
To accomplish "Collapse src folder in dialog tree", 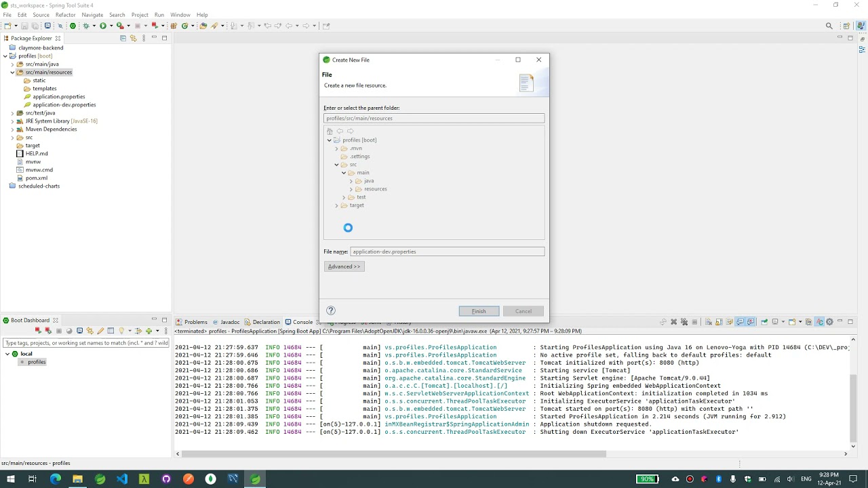I will click(336, 165).
